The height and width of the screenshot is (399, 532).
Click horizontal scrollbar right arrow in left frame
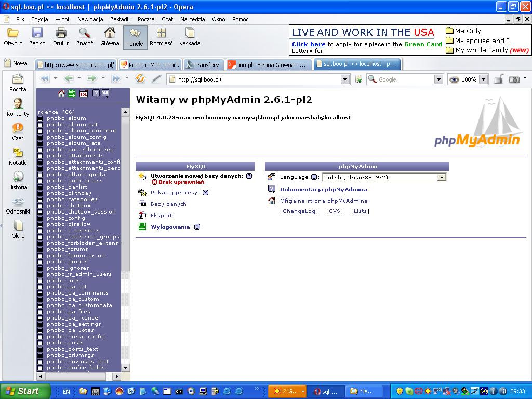116,376
